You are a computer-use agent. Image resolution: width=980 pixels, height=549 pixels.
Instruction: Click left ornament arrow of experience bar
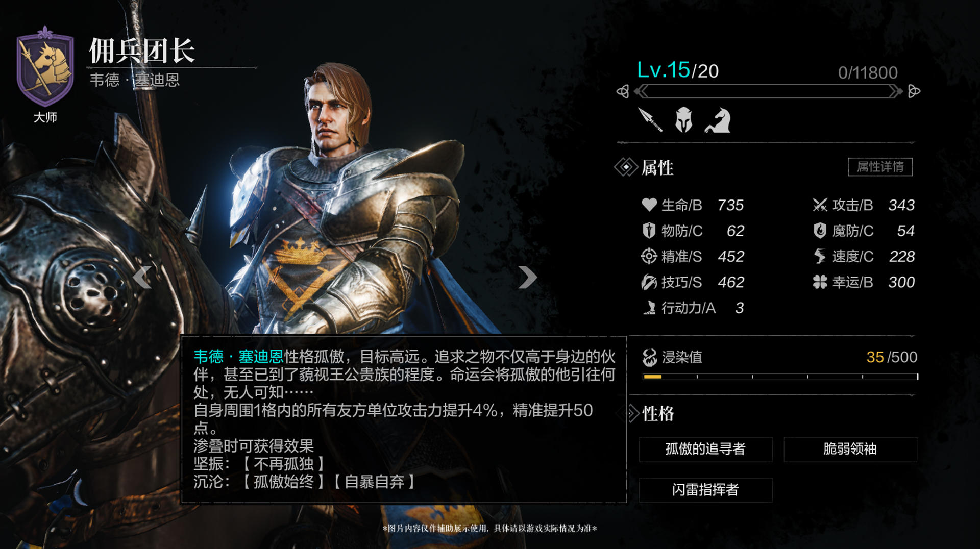623,92
